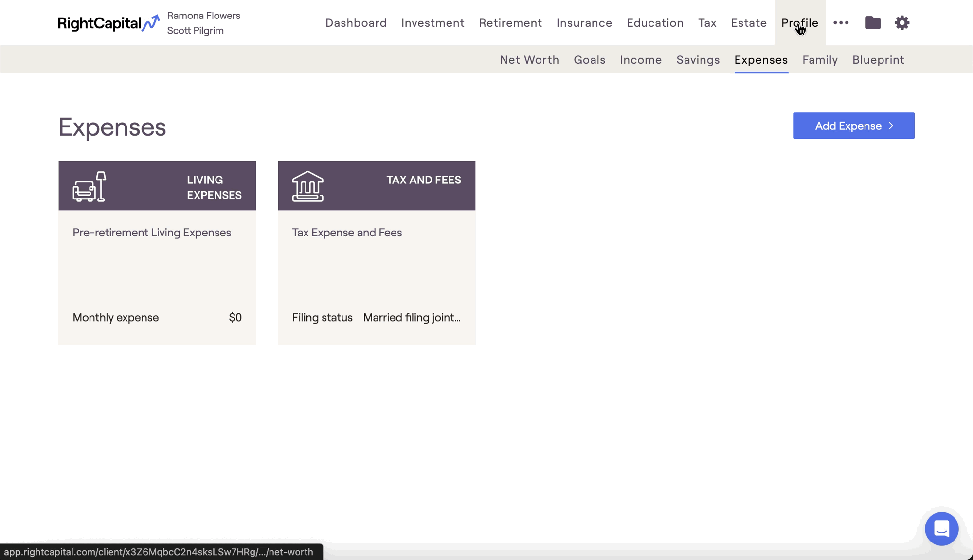
Task: Switch to the Net Worth tab
Action: tap(529, 60)
